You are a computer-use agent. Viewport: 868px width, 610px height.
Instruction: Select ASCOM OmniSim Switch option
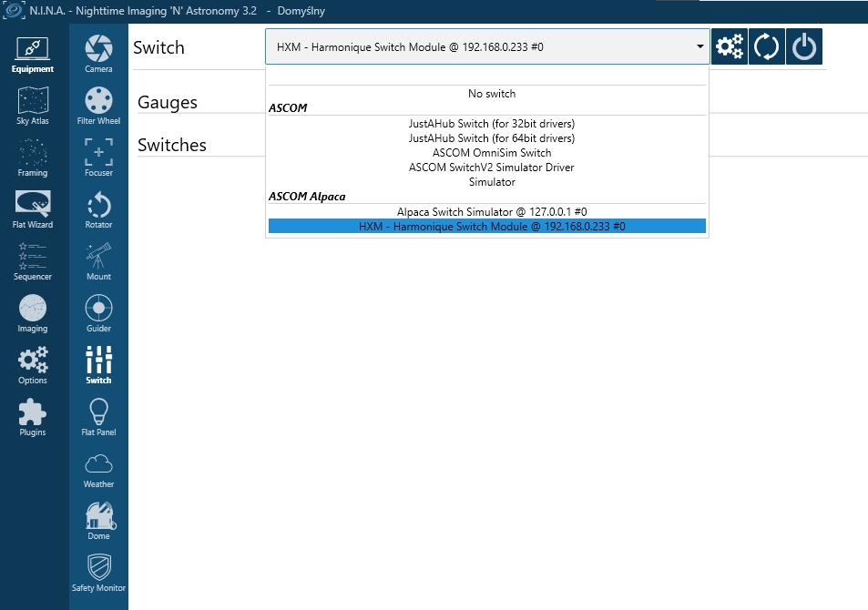[x=491, y=153]
